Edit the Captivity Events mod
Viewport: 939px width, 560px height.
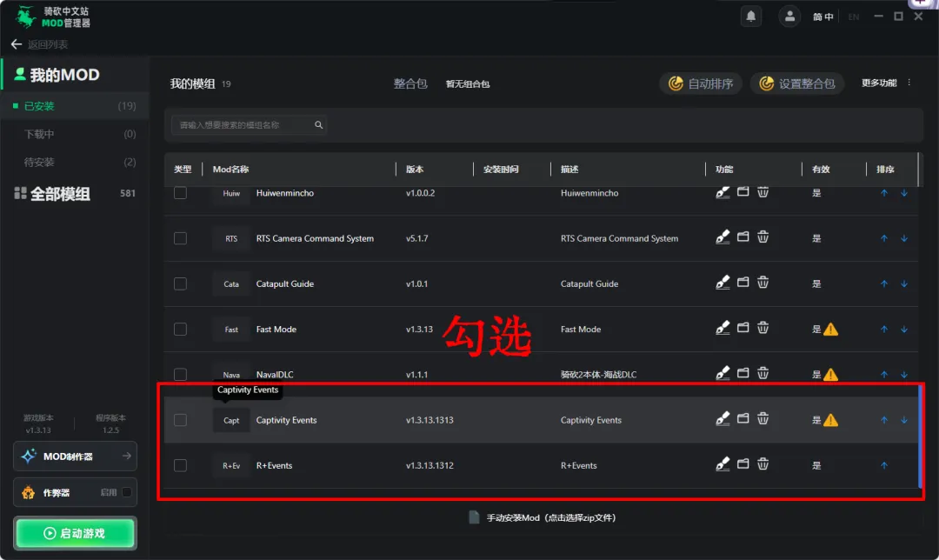(723, 418)
